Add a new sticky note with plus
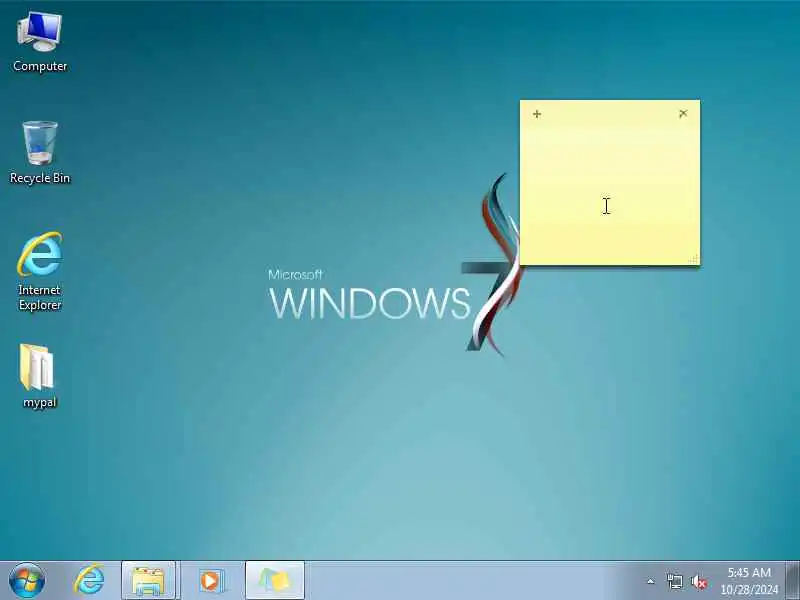This screenshot has height=600, width=800. (x=537, y=114)
